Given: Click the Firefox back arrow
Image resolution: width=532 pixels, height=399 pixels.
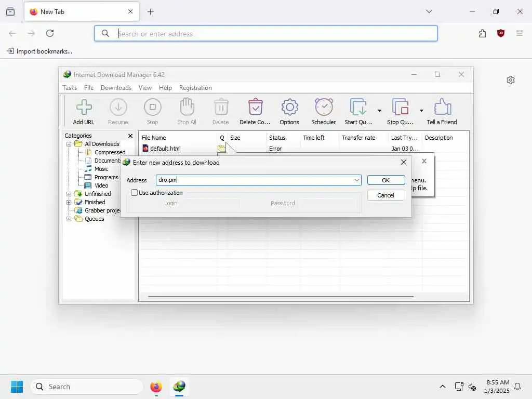Looking at the screenshot, I should click(x=12, y=33).
